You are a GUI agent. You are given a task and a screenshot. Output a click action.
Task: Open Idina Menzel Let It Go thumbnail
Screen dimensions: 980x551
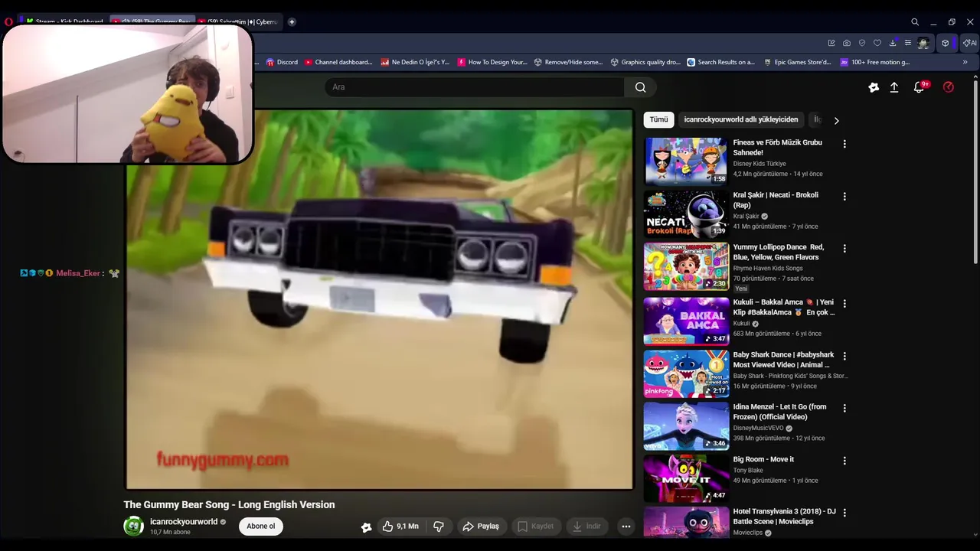pos(686,425)
